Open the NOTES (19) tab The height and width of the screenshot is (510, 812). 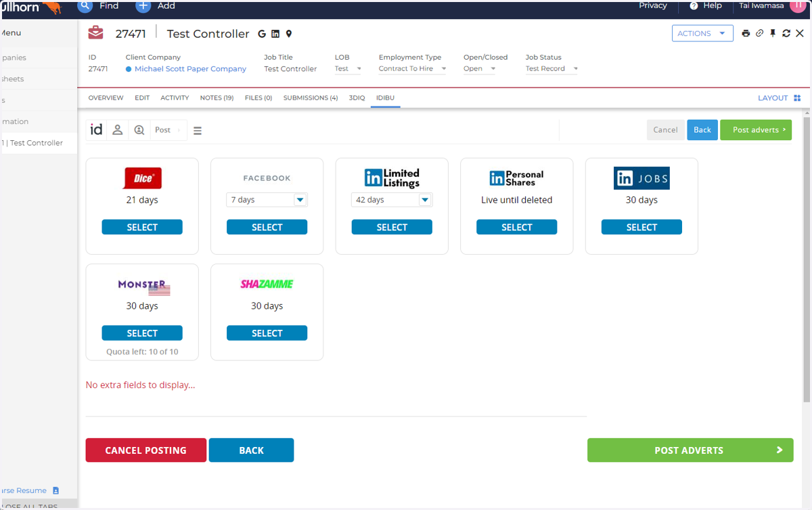217,98
